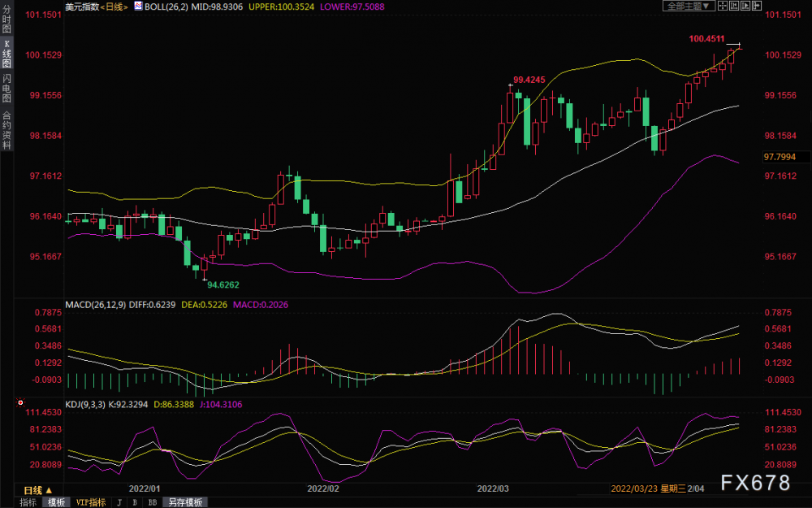The height and width of the screenshot is (508, 812).
Task: Switch to the 分时图 time-share chart tab
Action: coord(6,20)
